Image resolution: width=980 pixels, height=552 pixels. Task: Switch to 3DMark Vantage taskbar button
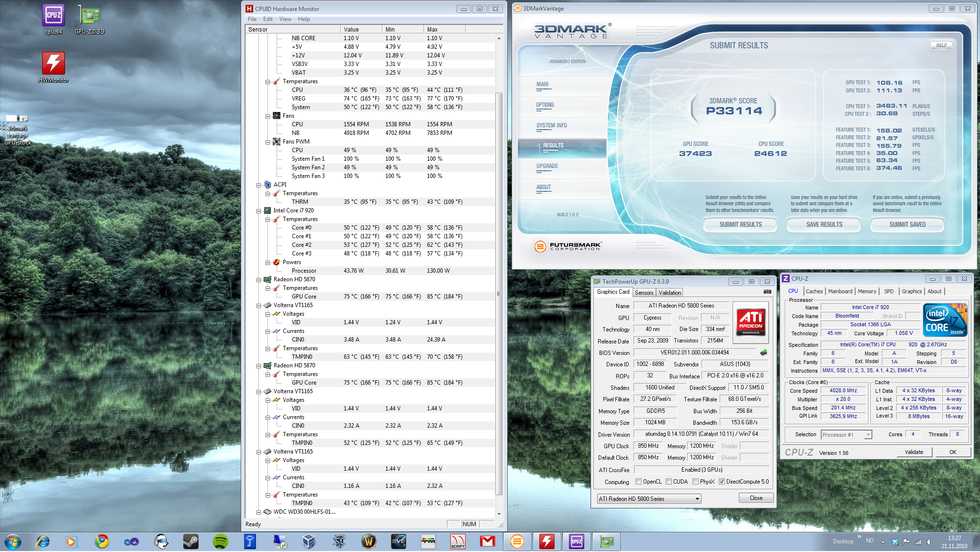point(517,541)
